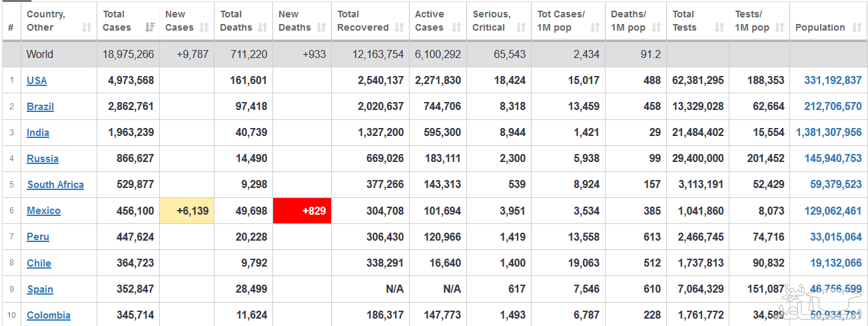Open the Mexico country link
868x326 pixels.
[x=43, y=211]
